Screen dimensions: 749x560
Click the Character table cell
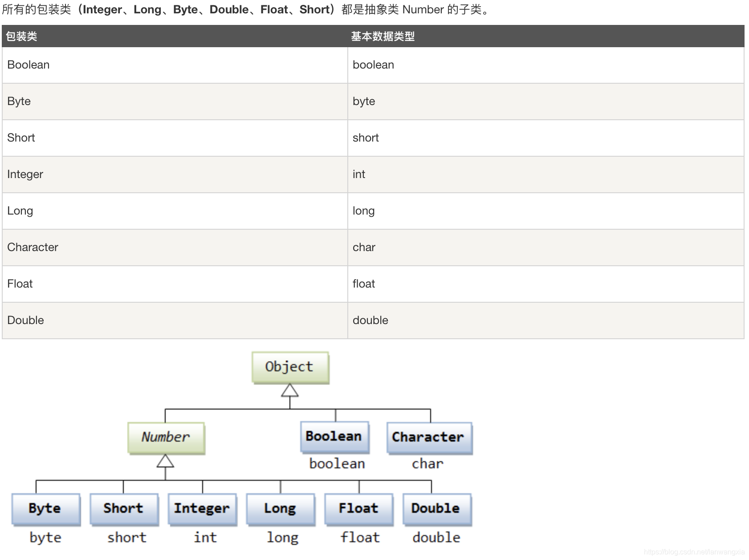coord(175,248)
